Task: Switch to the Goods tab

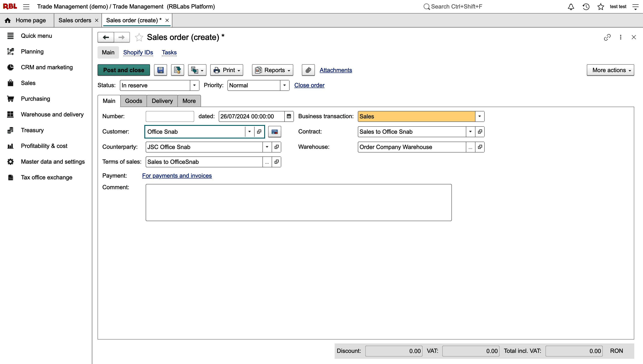Action: (133, 101)
